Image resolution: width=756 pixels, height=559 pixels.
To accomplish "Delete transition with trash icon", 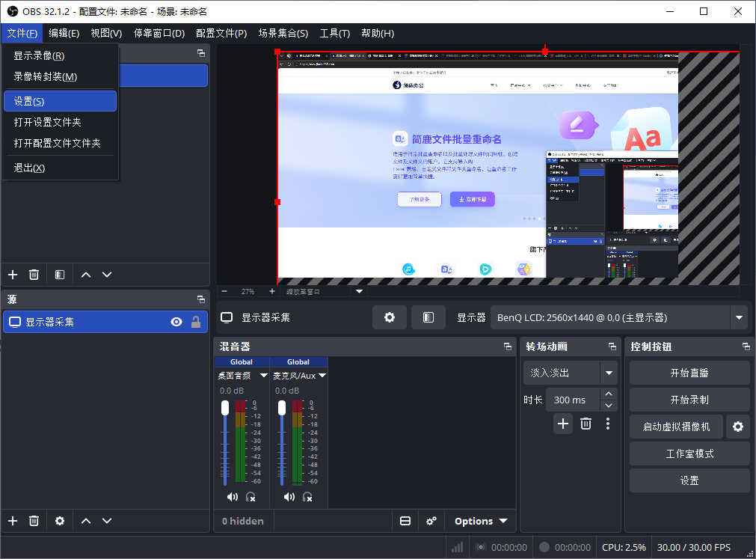I will point(586,424).
